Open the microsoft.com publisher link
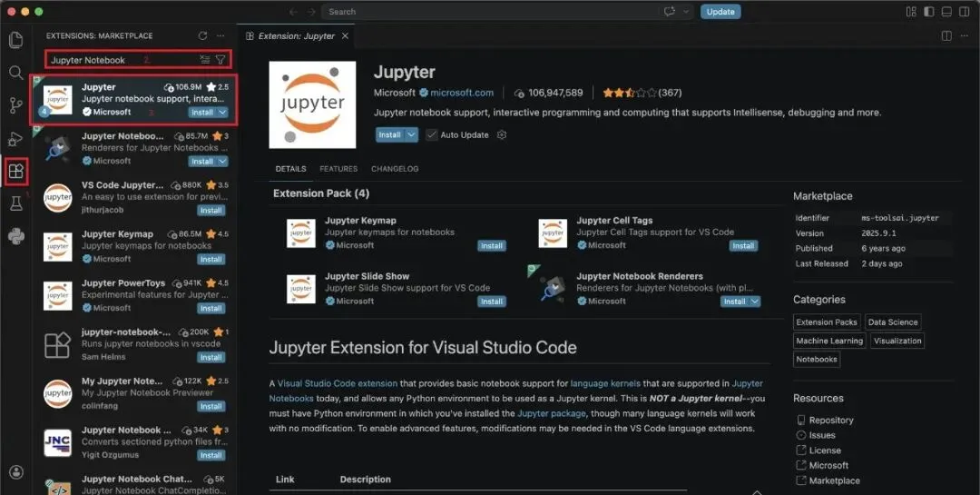Image resolution: width=980 pixels, height=495 pixels. (x=462, y=93)
